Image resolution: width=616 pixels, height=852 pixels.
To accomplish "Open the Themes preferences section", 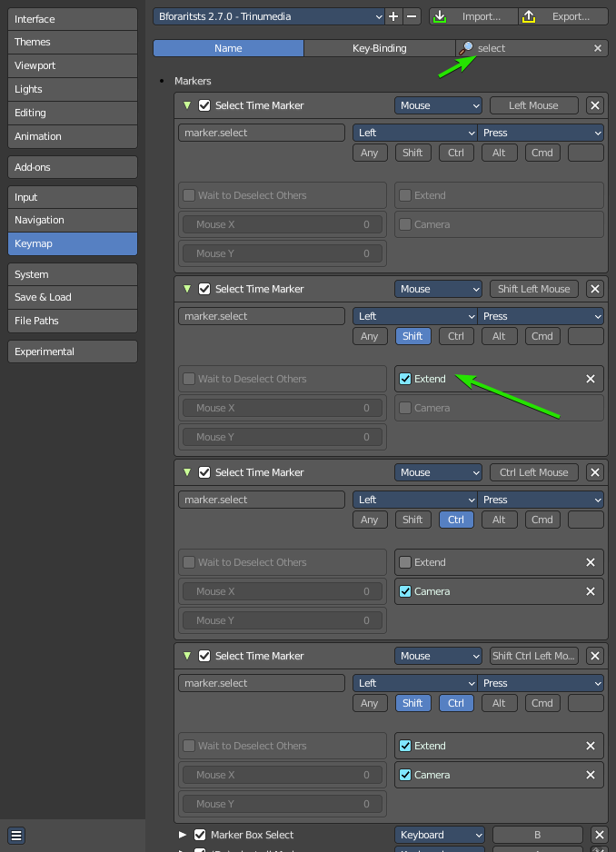I will click(73, 42).
